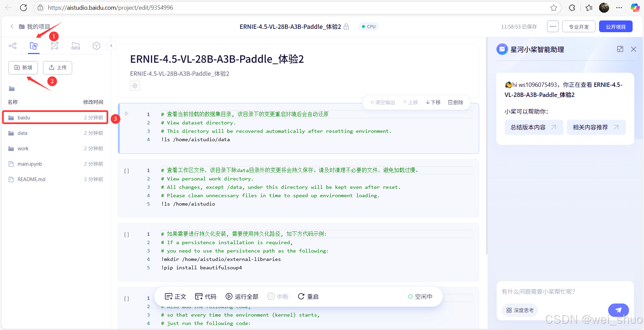Click 重启 to restart kernel

pyautogui.click(x=308, y=296)
